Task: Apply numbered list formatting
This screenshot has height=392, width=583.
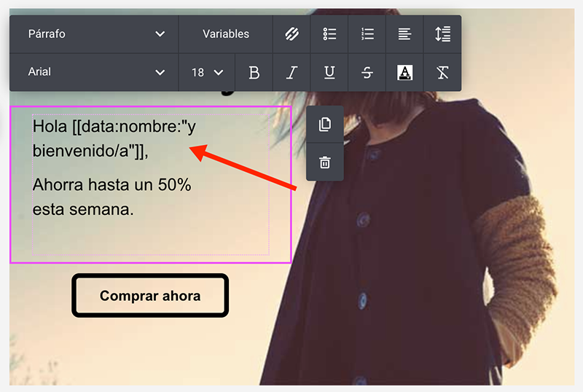Action: pyautogui.click(x=367, y=34)
